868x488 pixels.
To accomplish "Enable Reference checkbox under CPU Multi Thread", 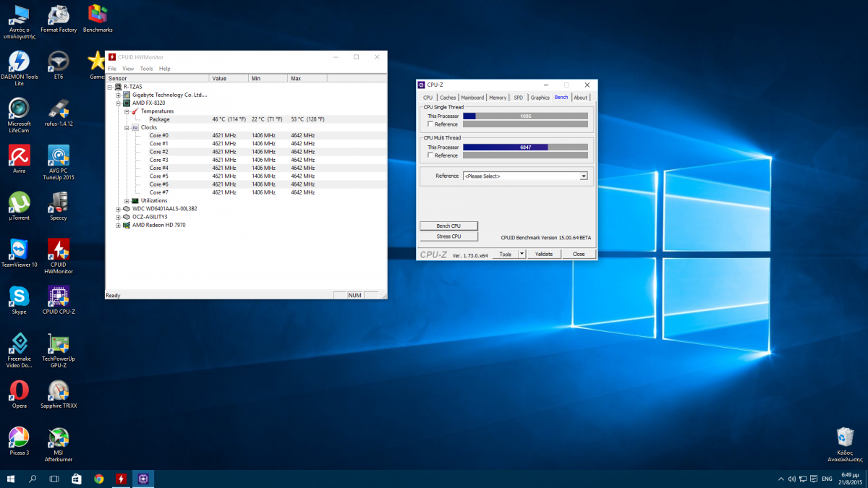I will click(x=430, y=155).
